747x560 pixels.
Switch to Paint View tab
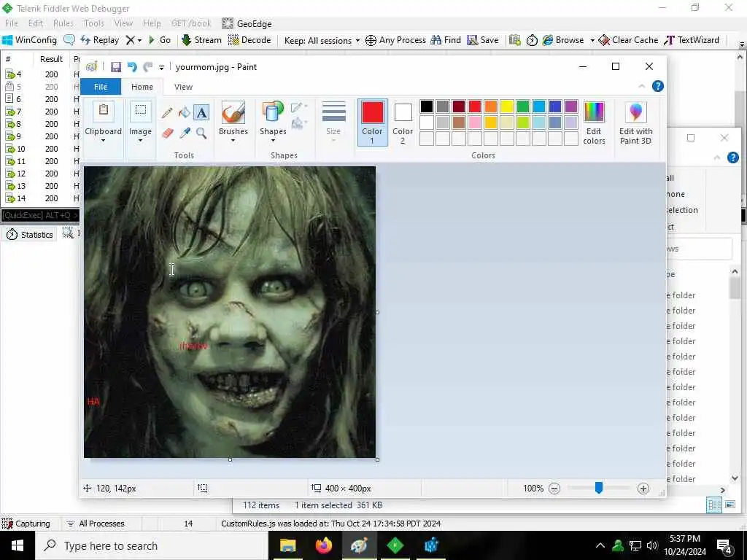(x=183, y=87)
